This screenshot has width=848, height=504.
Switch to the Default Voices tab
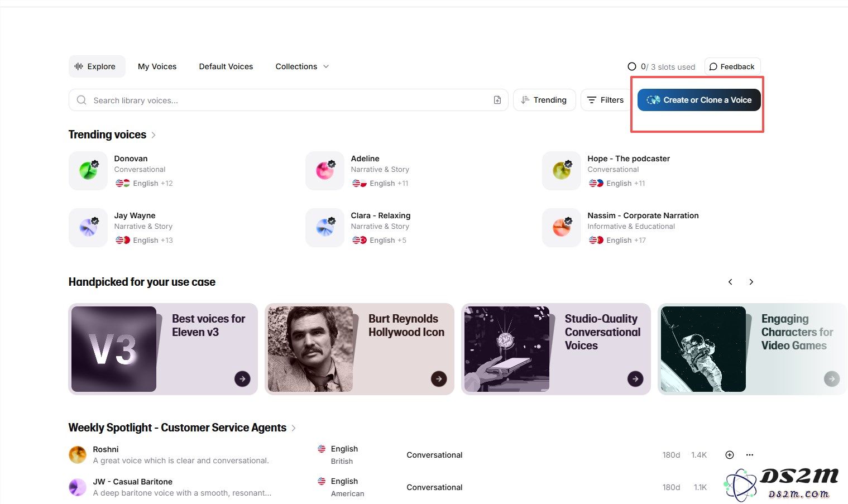pyautogui.click(x=226, y=66)
